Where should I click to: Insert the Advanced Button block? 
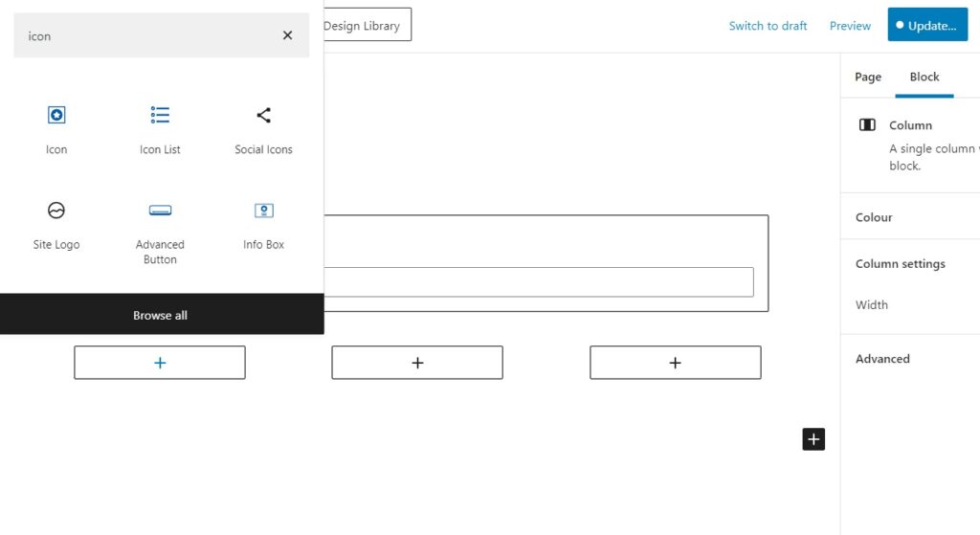pyautogui.click(x=160, y=231)
